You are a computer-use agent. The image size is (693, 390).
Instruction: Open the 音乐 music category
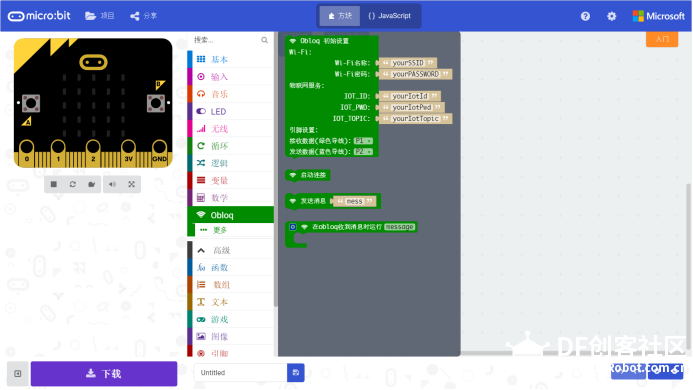[231, 94]
